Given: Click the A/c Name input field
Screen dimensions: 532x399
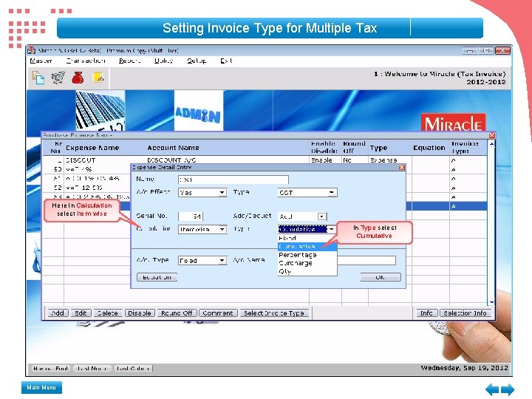Looking at the screenshot, I should click(x=366, y=260).
